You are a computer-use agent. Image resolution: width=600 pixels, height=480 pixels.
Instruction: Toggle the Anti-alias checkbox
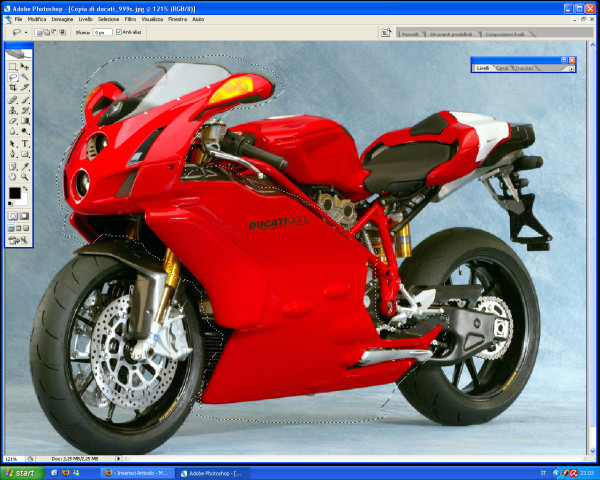point(119,32)
